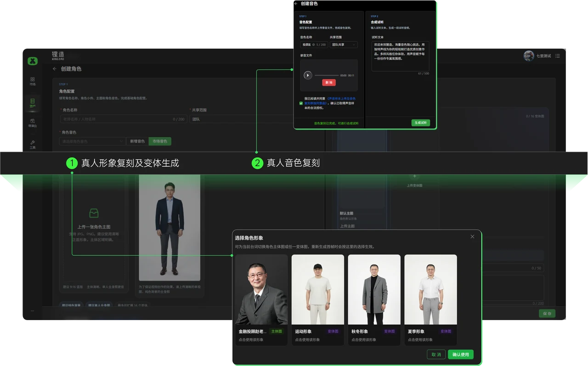Seek on the audio progress bar
588x366 pixels.
[326, 75]
